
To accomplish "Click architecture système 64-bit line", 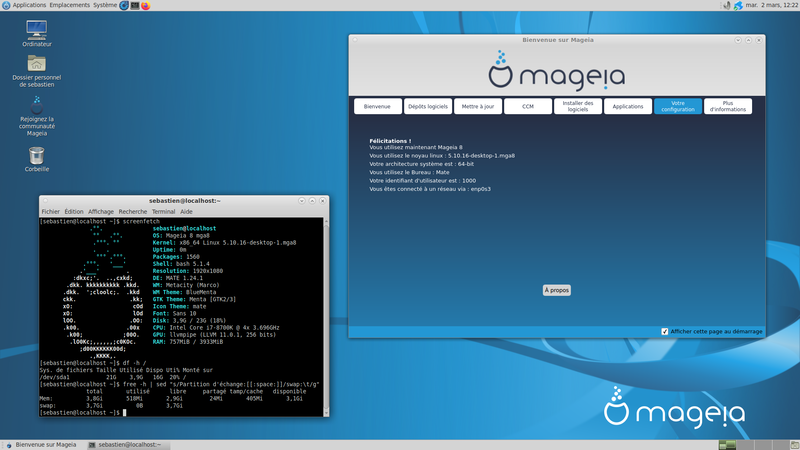I will point(421,164).
